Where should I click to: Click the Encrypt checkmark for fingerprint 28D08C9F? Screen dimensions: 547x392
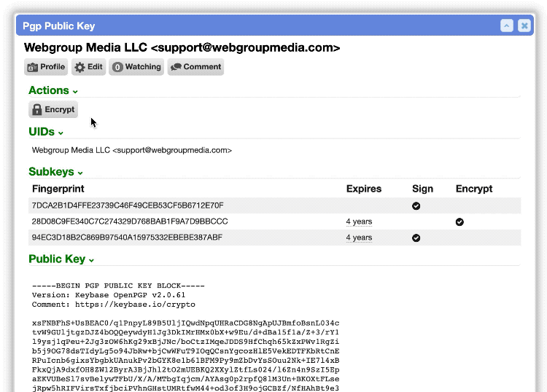click(459, 222)
